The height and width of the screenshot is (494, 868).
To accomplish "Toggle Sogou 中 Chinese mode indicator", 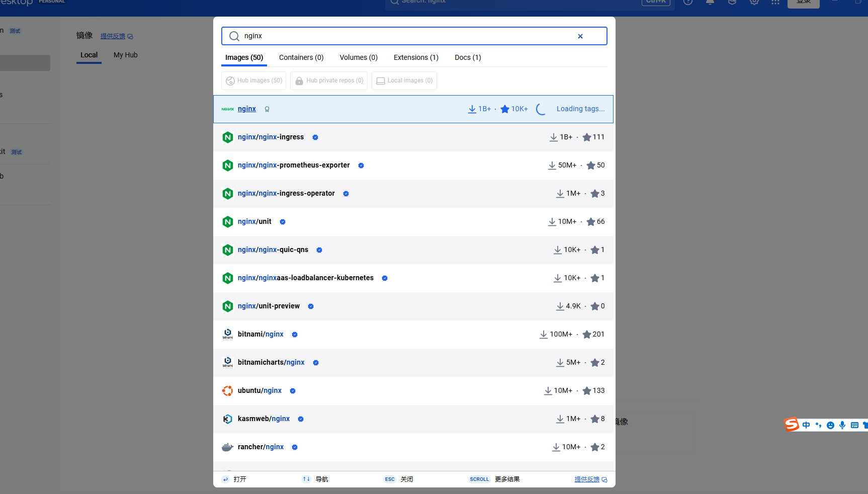I will (806, 425).
